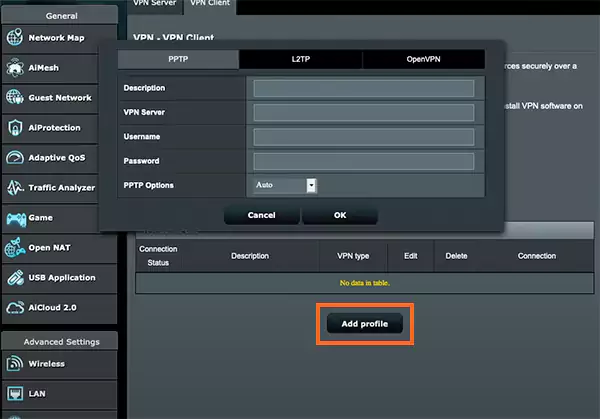This screenshot has width=600, height=419.
Task: Click the USB Application icon
Action: point(15,277)
